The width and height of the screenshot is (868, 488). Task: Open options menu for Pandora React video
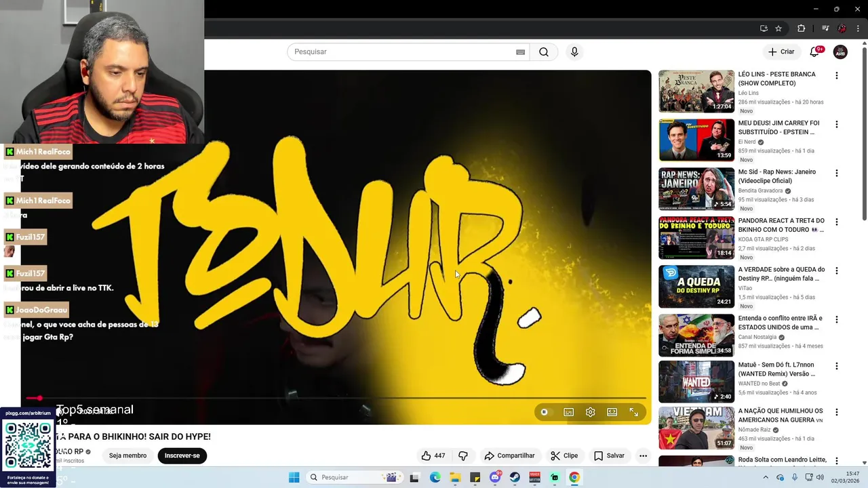coord(837,222)
